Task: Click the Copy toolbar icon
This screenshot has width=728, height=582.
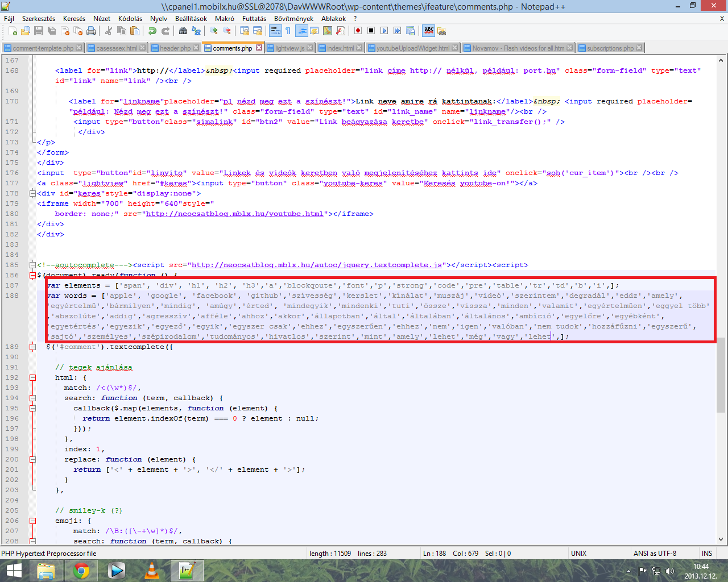Action: point(122,31)
